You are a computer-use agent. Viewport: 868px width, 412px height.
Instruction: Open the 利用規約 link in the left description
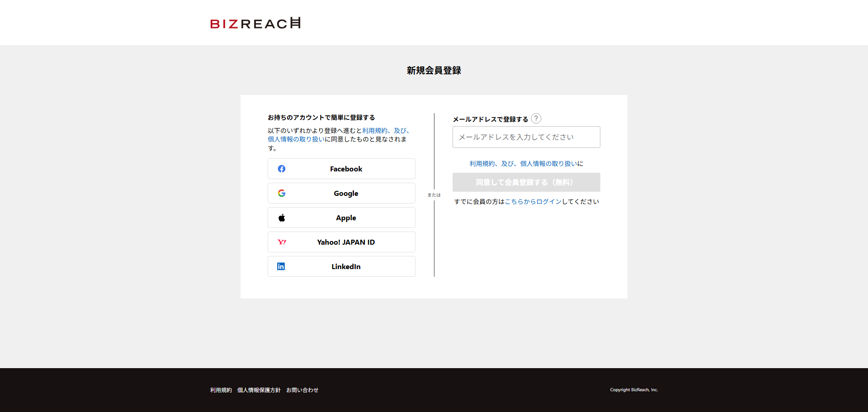(x=374, y=130)
